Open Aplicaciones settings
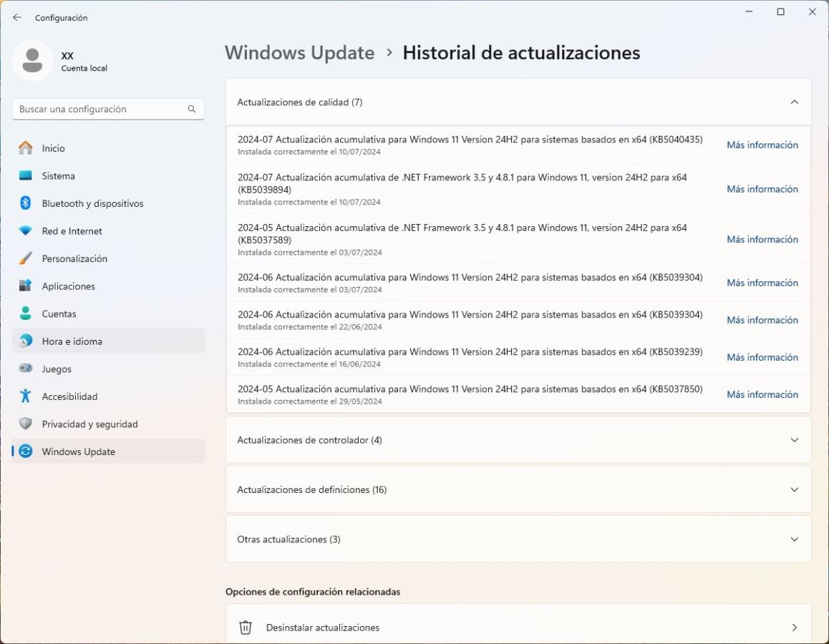This screenshot has width=829, height=644. 108,286
